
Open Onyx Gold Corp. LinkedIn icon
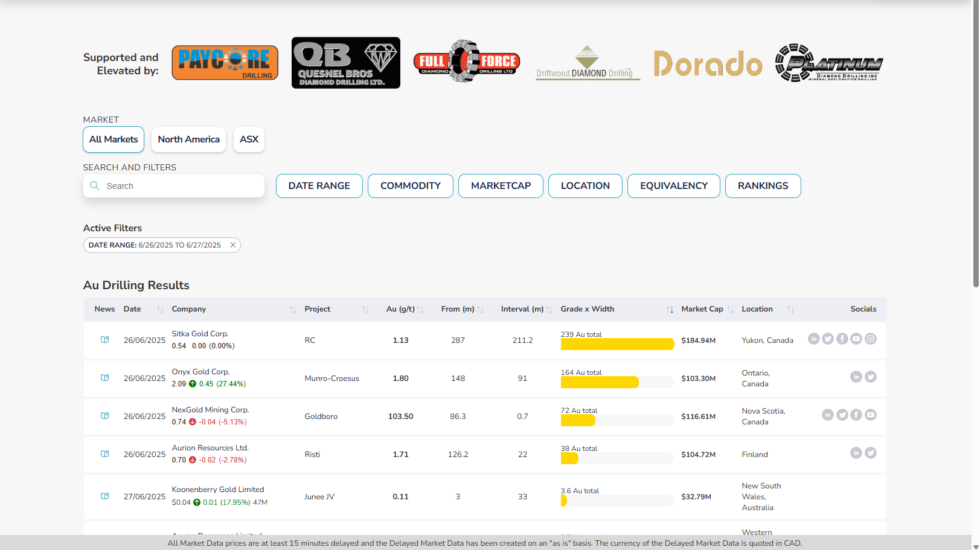(856, 377)
